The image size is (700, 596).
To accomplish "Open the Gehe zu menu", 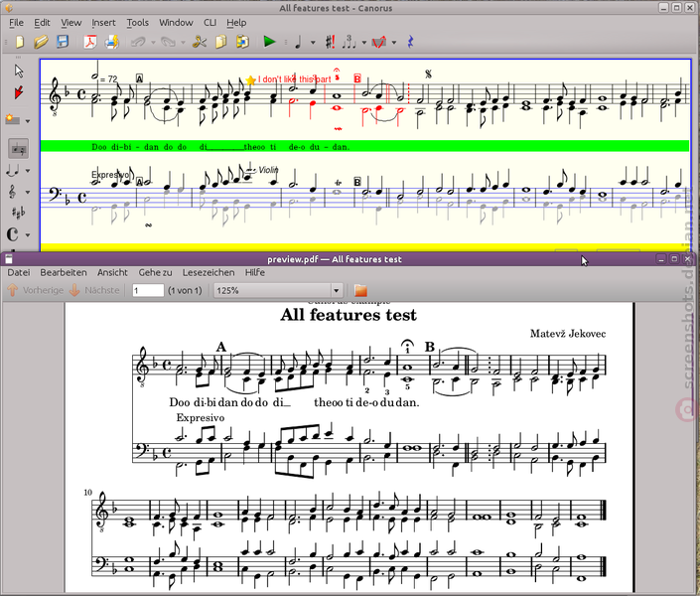I will 155,272.
